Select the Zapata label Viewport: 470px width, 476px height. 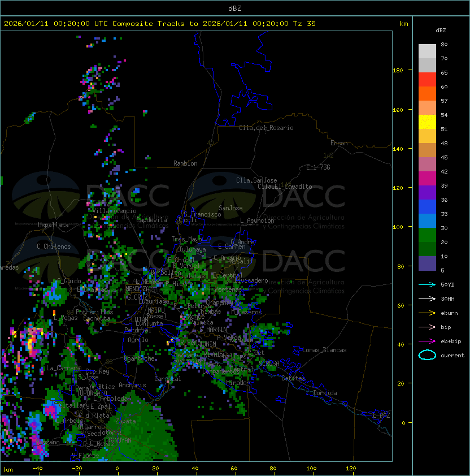point(125,421)
